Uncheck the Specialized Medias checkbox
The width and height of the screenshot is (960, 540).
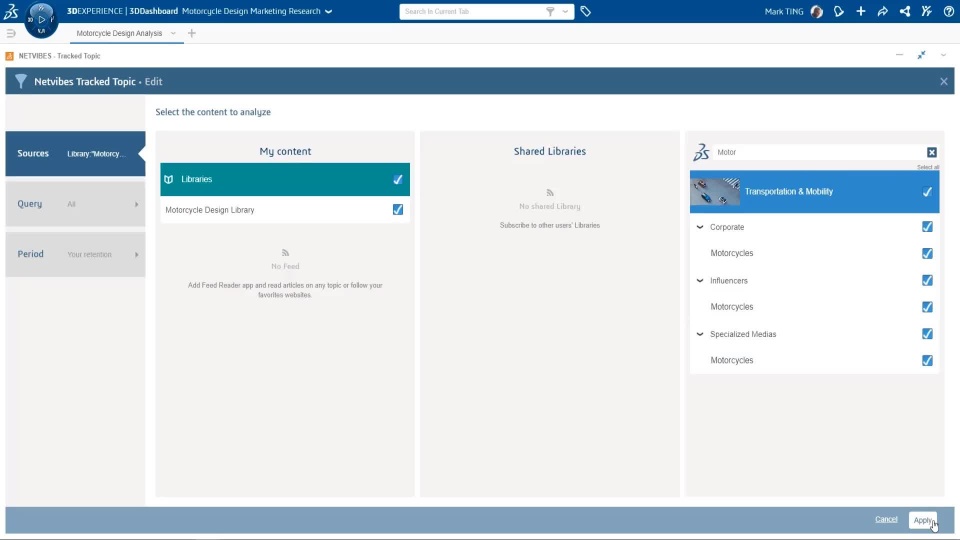pyautogui.click(x=927, y=334)
